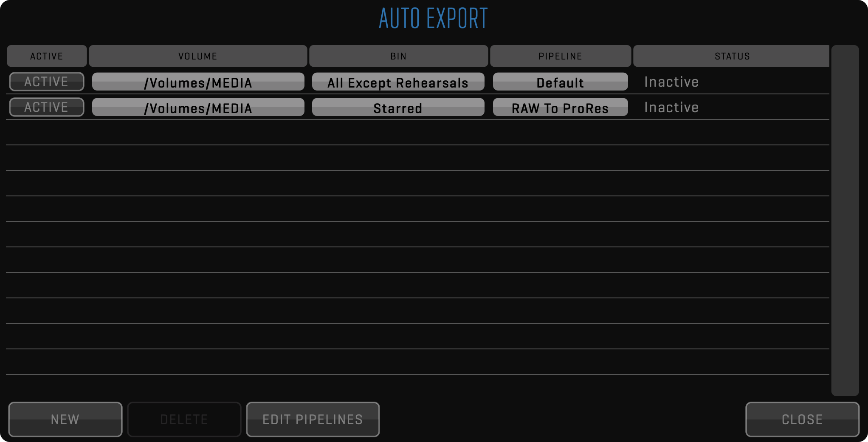The width and height of the screenshot is (868, 442).
Task: Click the BIN column header
Action: [398, 56]
